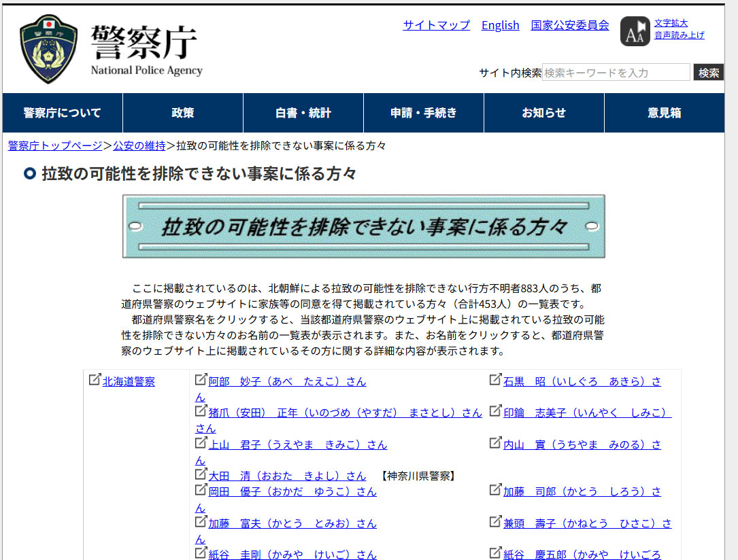Open the 音声読み上げ link

(x=679, y=35)
